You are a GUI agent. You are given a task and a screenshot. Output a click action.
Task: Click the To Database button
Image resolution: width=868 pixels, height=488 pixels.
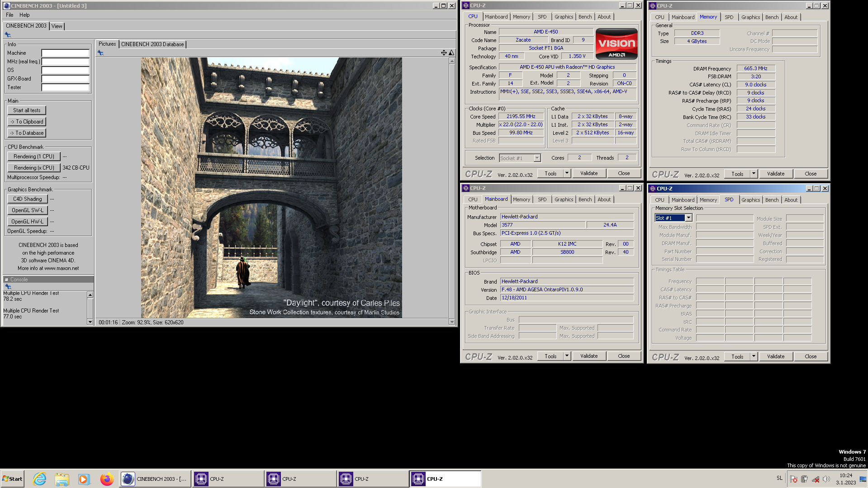27,133
